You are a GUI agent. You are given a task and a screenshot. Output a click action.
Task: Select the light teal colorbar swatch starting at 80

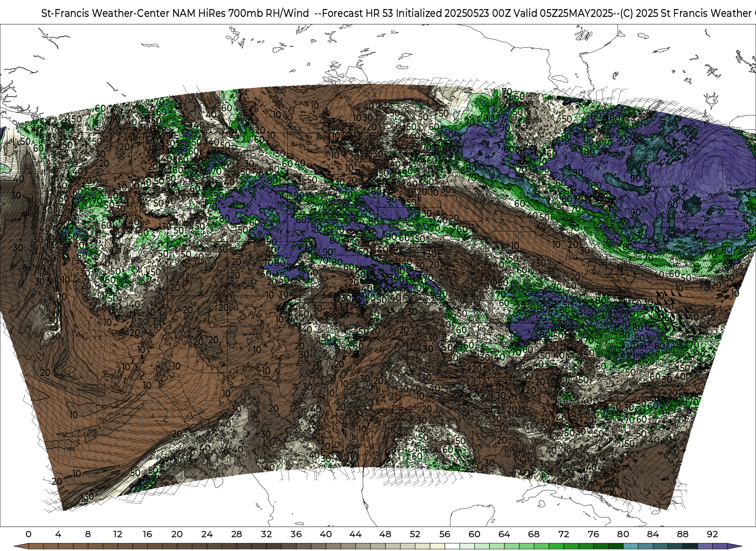click(x=630, y=546)
